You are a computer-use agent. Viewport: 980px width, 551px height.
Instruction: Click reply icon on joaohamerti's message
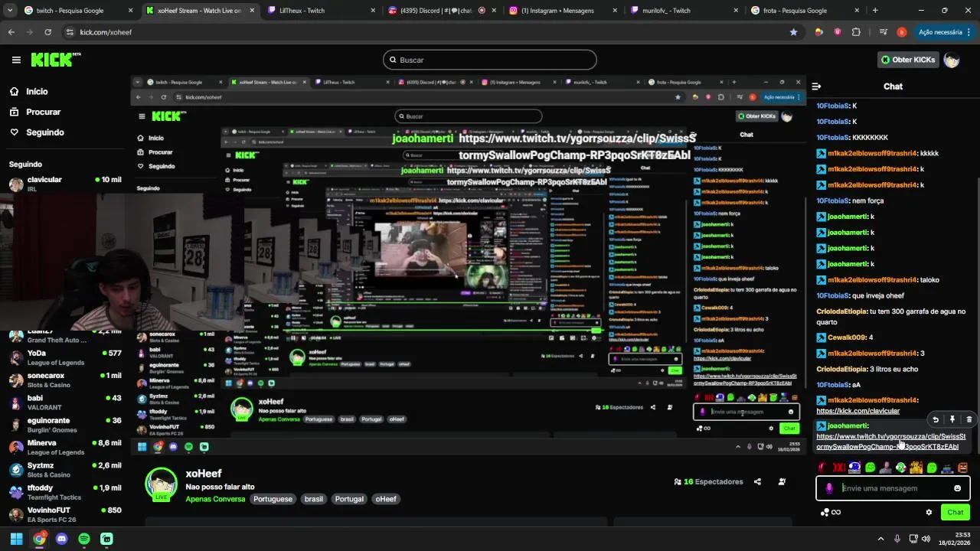936,419
